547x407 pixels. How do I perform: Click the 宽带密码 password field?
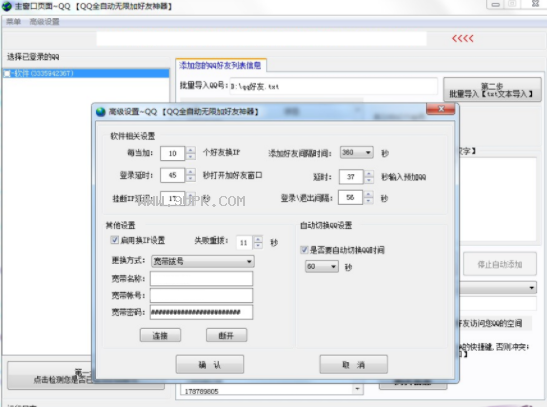(202, 312)
